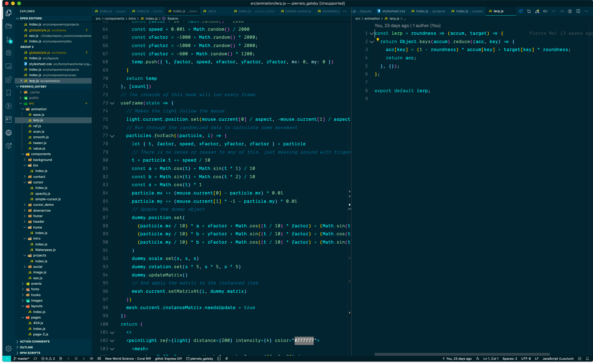Click the errors and warnings count
The image size is (593, 364).
click(x=48, y=358)
